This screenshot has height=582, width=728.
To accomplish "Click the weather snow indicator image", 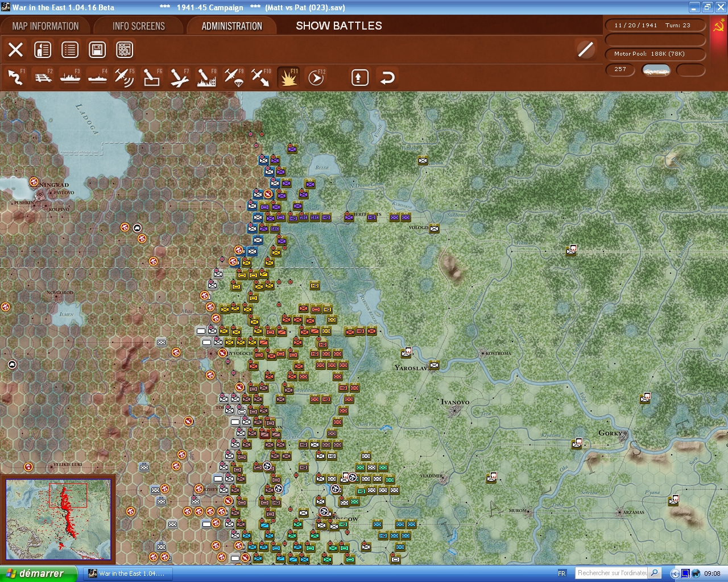I will pyautogui.click(x=656, y=70).
